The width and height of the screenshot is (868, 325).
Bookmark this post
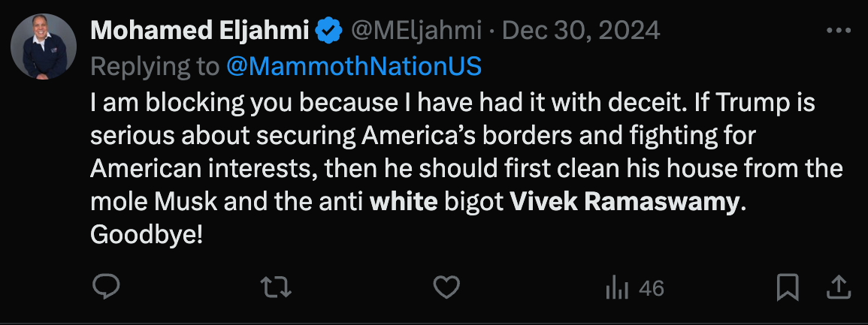click(x=787, y=287)
